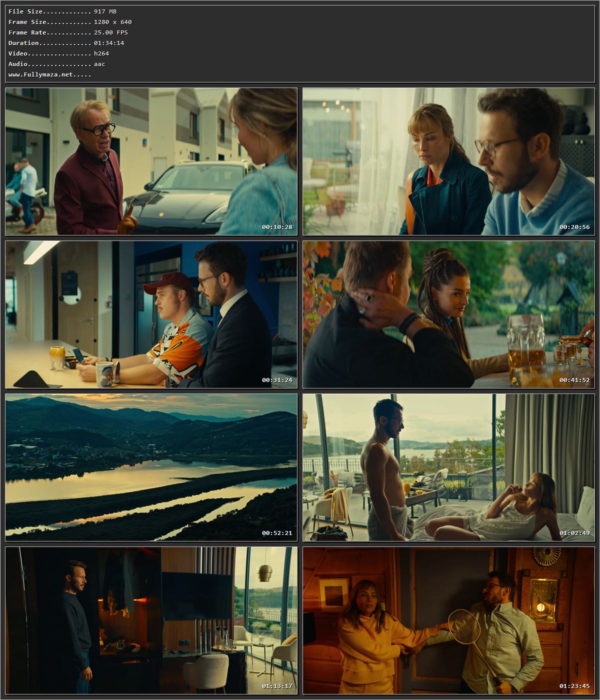
Task: Click the Audio codec value aac
Action: click(x=99, y=64)
